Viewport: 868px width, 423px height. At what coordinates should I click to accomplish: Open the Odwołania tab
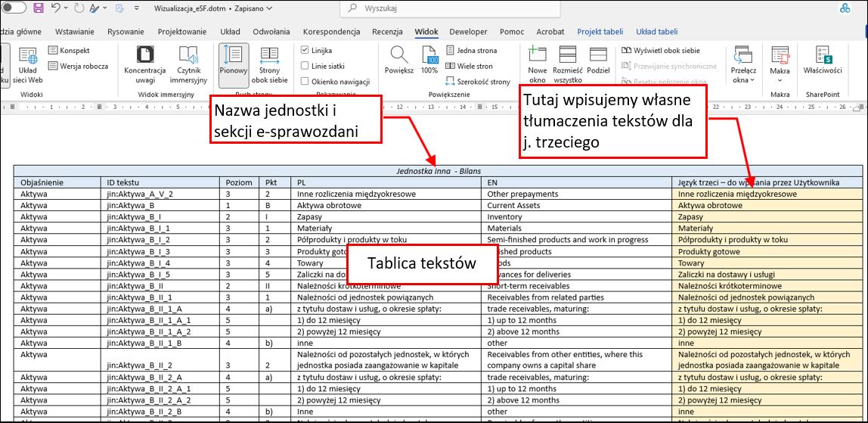coord(271,32)
